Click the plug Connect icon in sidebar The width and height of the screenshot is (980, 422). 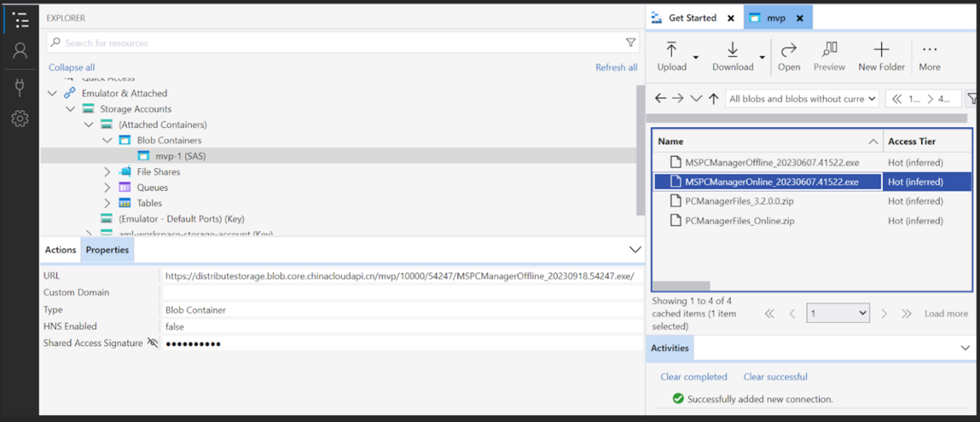pos(20,88)
